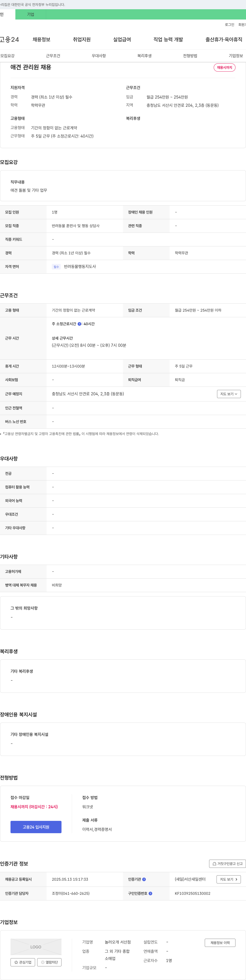Viewport: 246px width, 980px height.
Task: Block viewing with the 열람차단 button
Action: coord(49,962)
